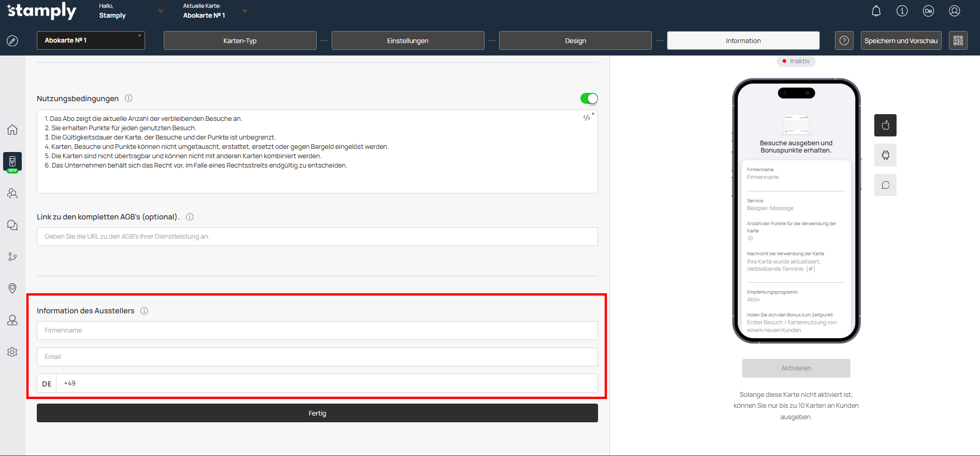
Task: Open chat messages sidebar icon
Action: tap(12, 225)
